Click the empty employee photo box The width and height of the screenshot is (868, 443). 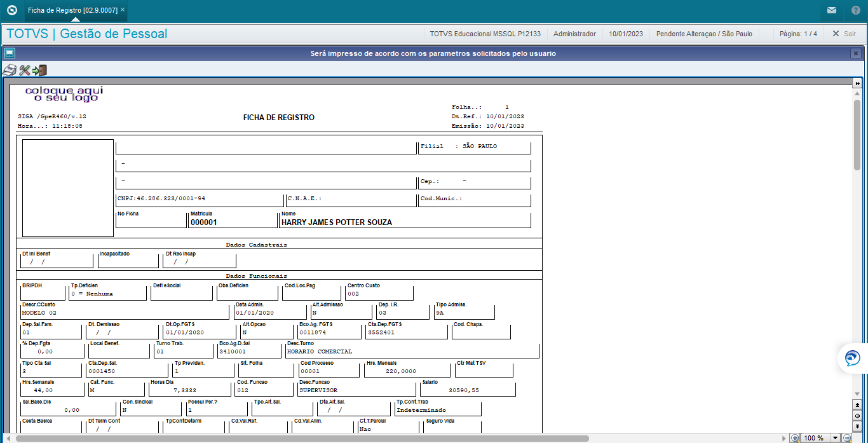(x=68, y=188)
